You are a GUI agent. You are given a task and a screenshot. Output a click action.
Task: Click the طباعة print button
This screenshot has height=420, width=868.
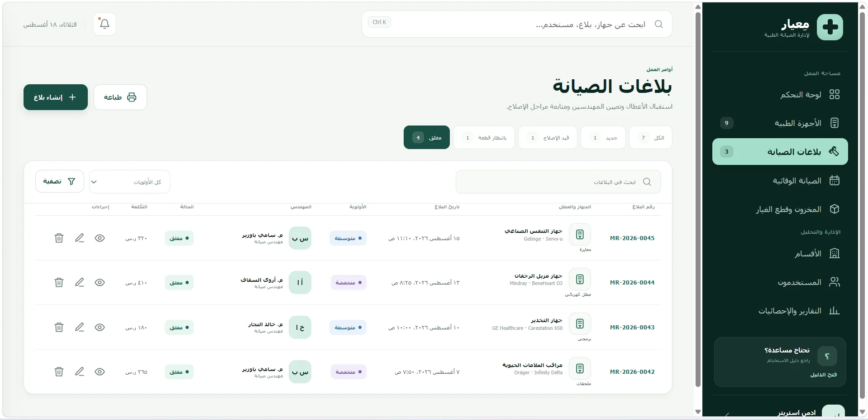[x=120, y=97]
